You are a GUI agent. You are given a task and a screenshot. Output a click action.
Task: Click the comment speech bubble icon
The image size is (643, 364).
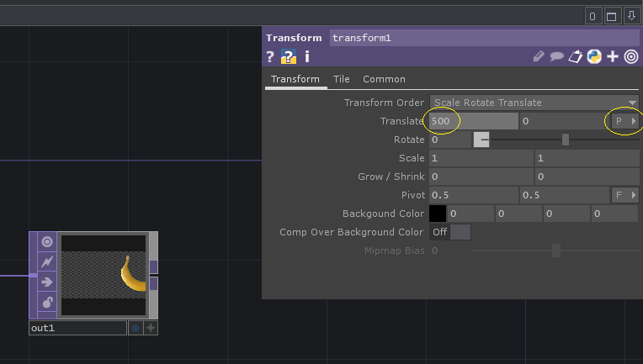(557, 57)
